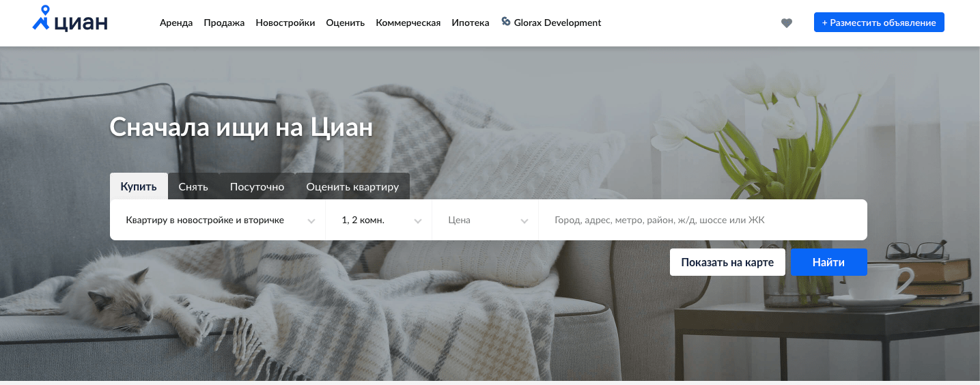This screenshot has width=980, height=385.
Task: Click Показать на карте button
Action: (727, 262)
